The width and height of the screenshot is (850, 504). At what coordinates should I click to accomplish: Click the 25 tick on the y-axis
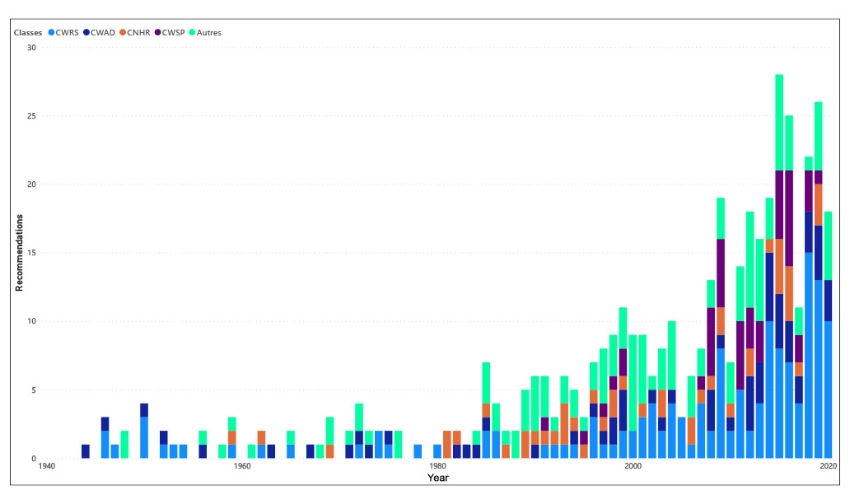(x=31, y=116)
